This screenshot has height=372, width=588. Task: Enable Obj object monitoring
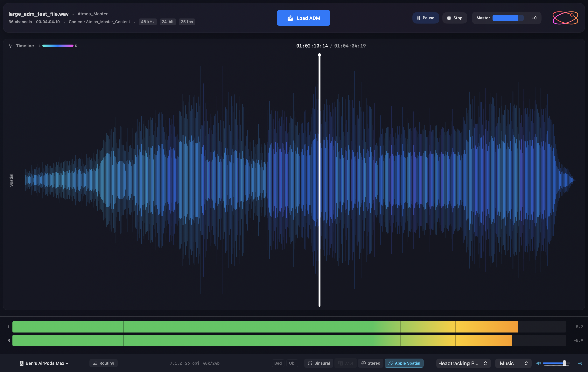click(292, 363)
